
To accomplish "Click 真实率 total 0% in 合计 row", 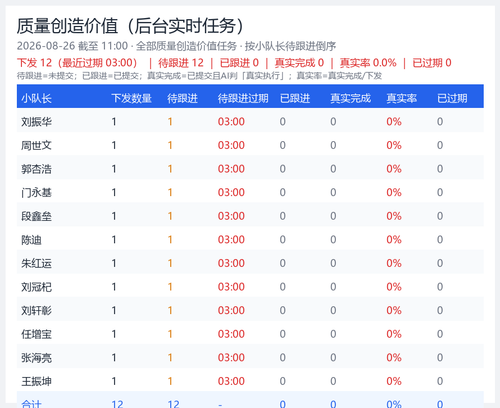I will (394, 404).
